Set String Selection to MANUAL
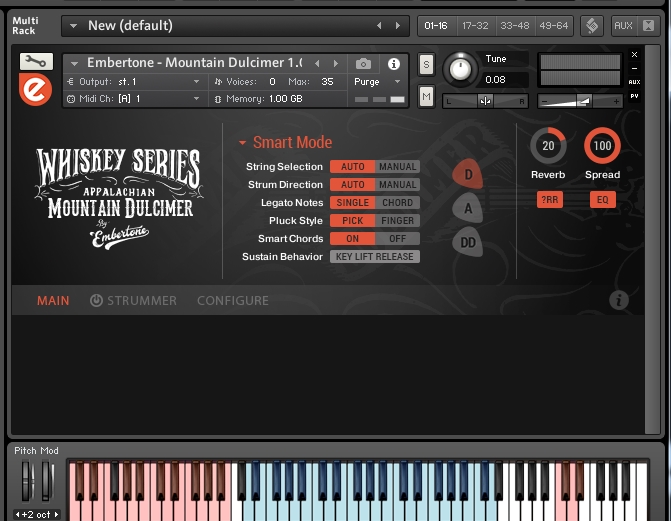 coord(397,167)
